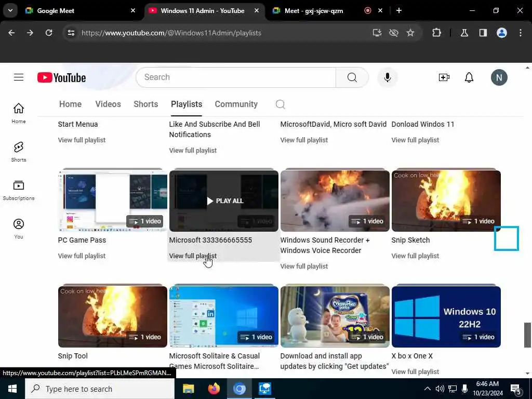
Task: Open the Action Center notifications icon
Action: coord(516,389)
